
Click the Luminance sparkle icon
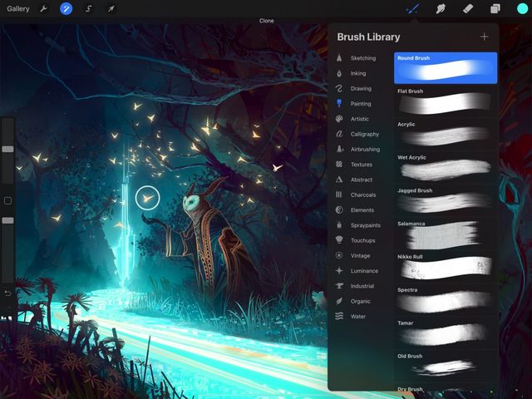(x=339, y=271)
